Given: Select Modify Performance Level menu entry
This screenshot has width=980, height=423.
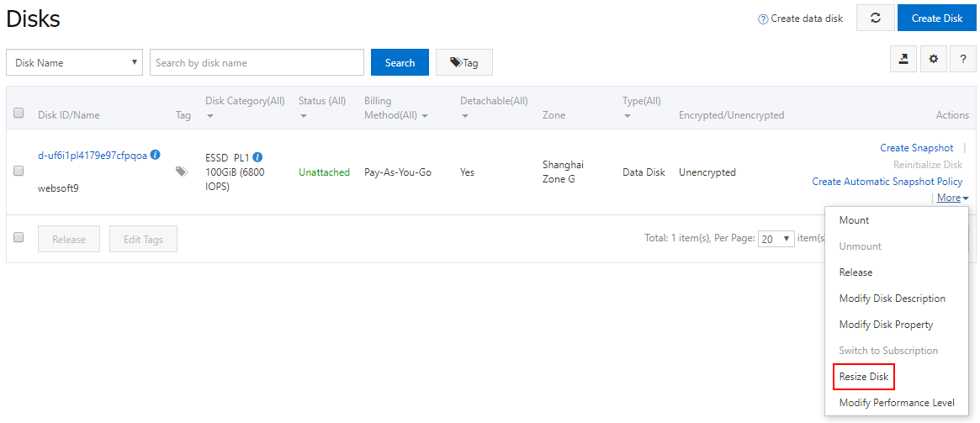Looking at the screenshot, I should point(896,403).
